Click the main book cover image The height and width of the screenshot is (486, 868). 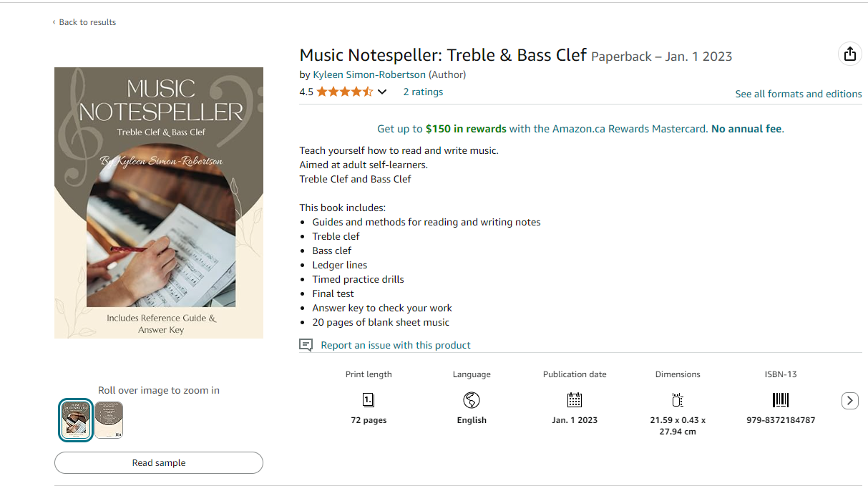pos(159,203)
